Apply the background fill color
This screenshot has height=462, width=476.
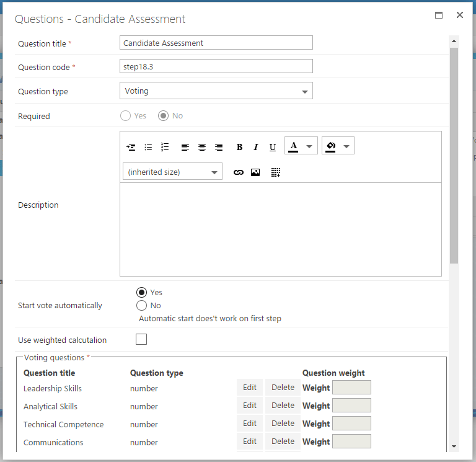tap(330, 146)
